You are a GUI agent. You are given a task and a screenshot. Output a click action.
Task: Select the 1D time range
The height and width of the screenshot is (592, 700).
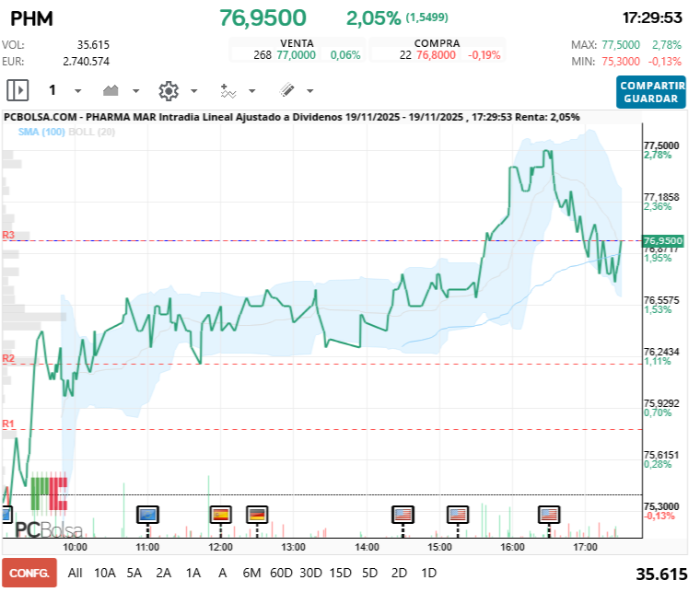click(428, 573)
